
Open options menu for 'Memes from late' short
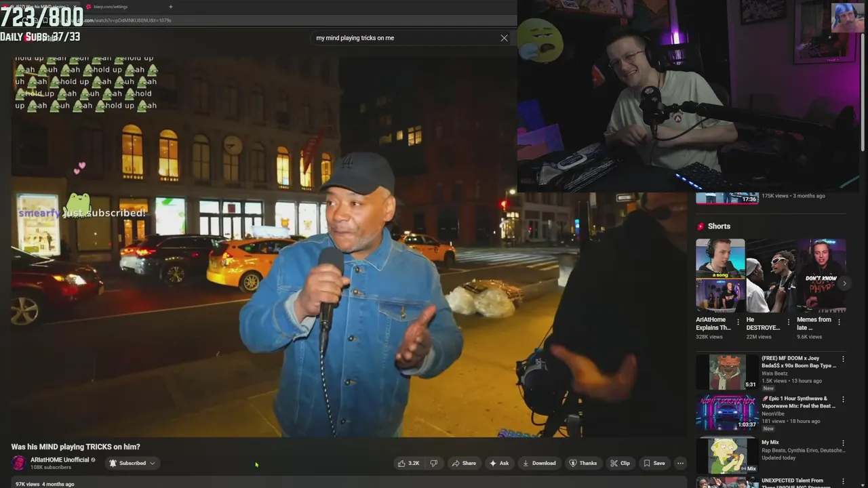(840, 323)
